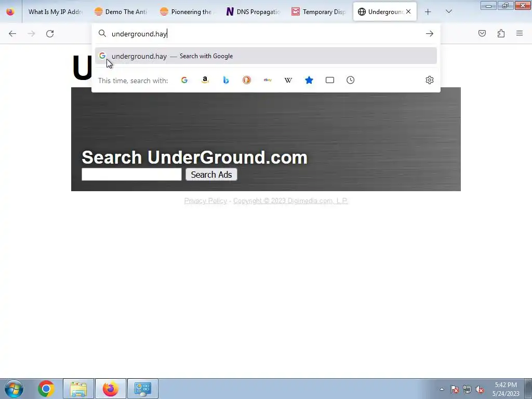
Task: Click the Search Ads button
Action: tap(211, 175)
